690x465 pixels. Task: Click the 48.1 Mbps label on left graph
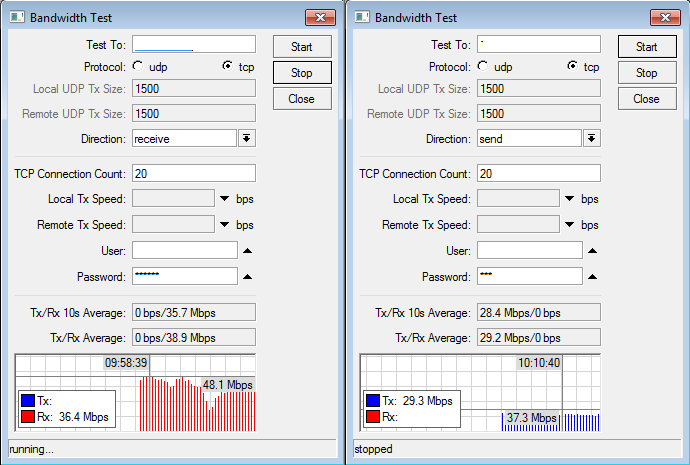pyautogui.click(x=228, y=385)
